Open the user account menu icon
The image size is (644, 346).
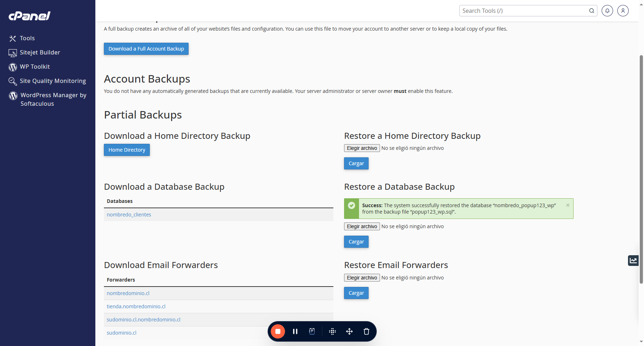tap(623, 11)
